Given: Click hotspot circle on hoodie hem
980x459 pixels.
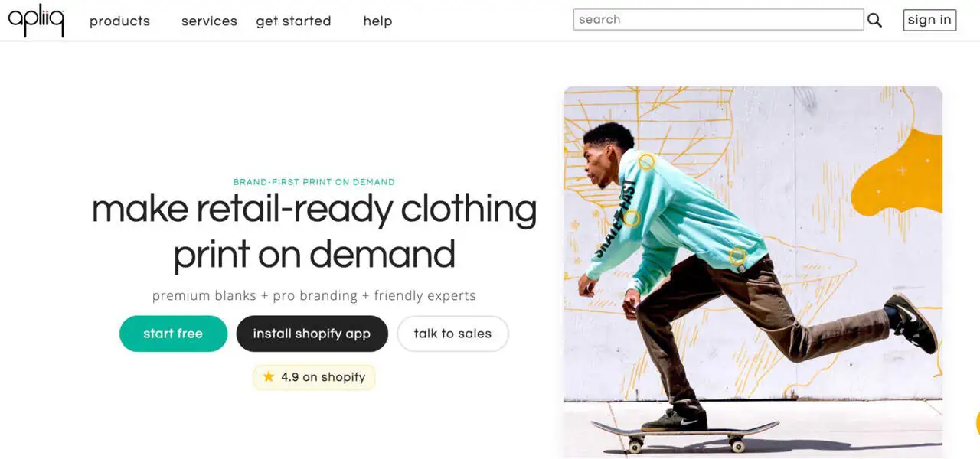Looking at the screenshot, I should tap(737, 256).
